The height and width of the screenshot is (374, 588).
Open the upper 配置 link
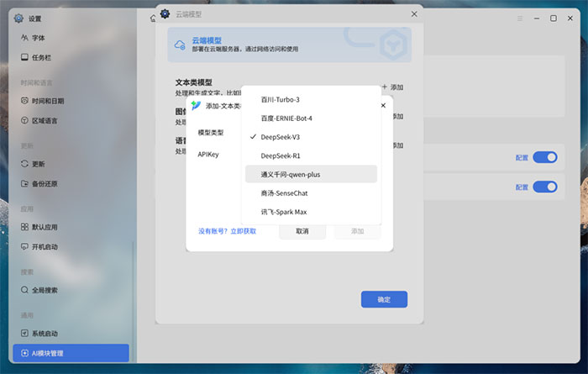[522, 157]
